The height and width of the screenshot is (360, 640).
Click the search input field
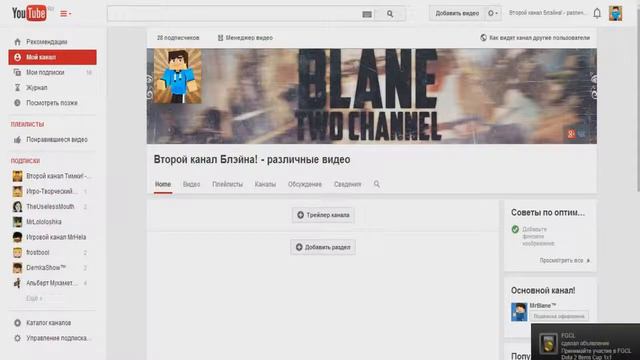point(234,14)
